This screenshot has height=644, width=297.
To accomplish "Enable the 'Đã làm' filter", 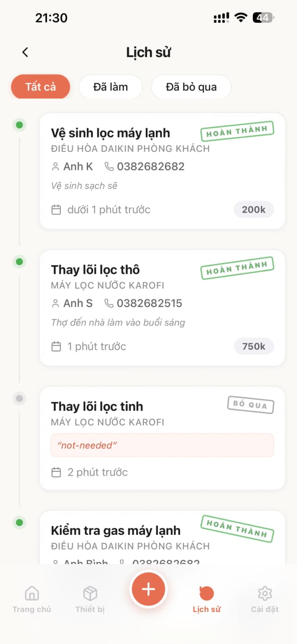I will (110, 87).
